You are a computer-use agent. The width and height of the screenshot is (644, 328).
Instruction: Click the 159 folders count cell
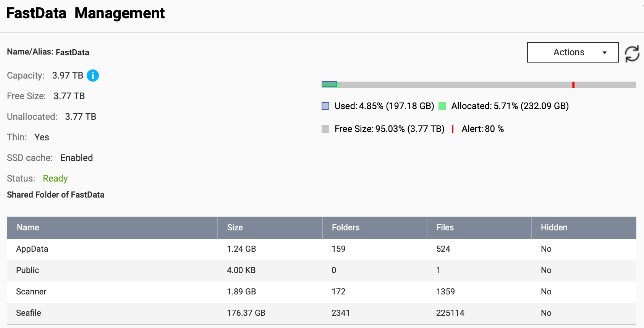(338, 249)
